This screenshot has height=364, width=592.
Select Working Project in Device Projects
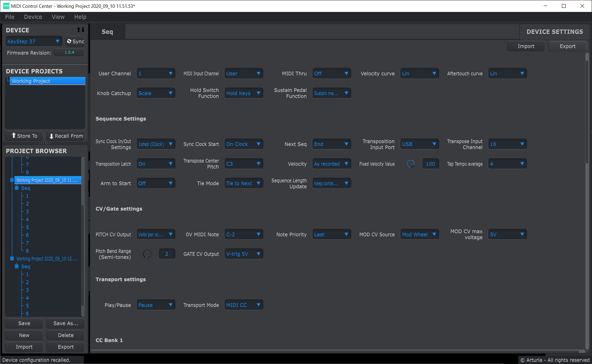[x=47, y=81]
